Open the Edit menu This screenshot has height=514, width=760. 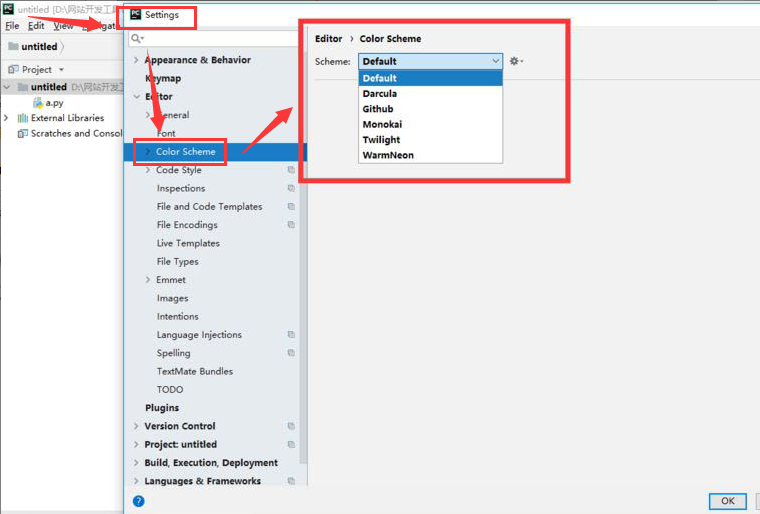point(36,26)
